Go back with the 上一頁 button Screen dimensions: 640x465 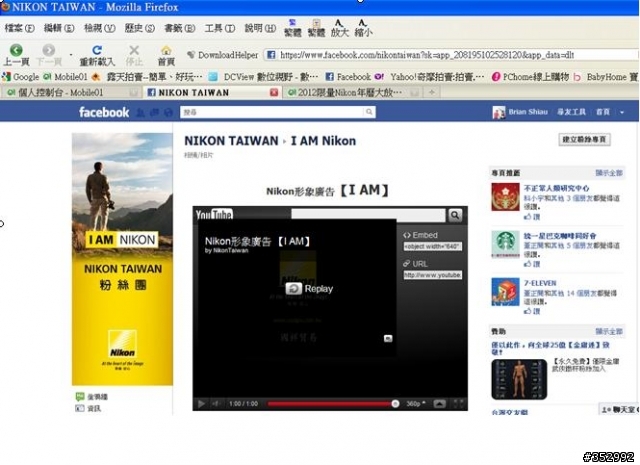click(16, 55)
